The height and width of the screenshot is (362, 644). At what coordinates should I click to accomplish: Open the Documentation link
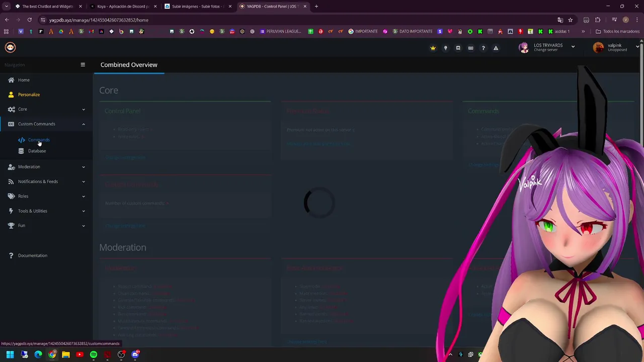(33, 255)
